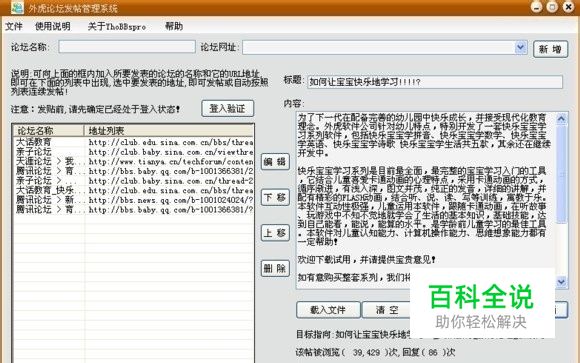The image size is (580, 363).
Task: Open the 帮助 menu
Action: [174, 27]
